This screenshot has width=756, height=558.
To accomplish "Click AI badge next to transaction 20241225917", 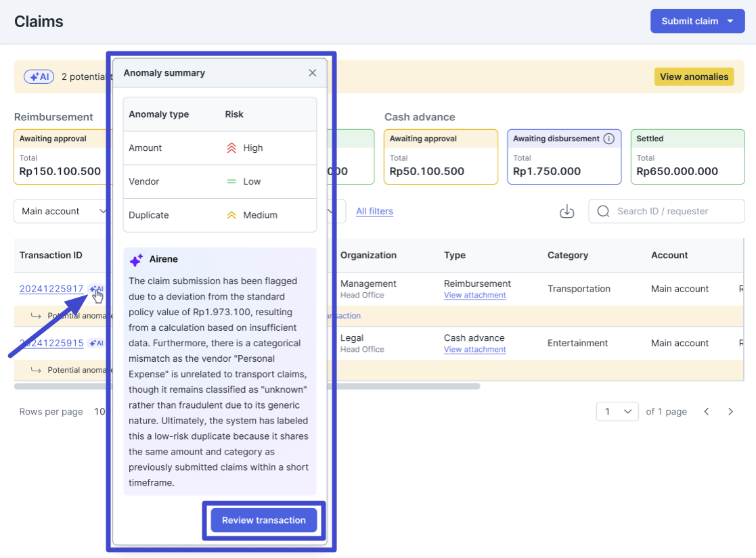I will [96, 289].
